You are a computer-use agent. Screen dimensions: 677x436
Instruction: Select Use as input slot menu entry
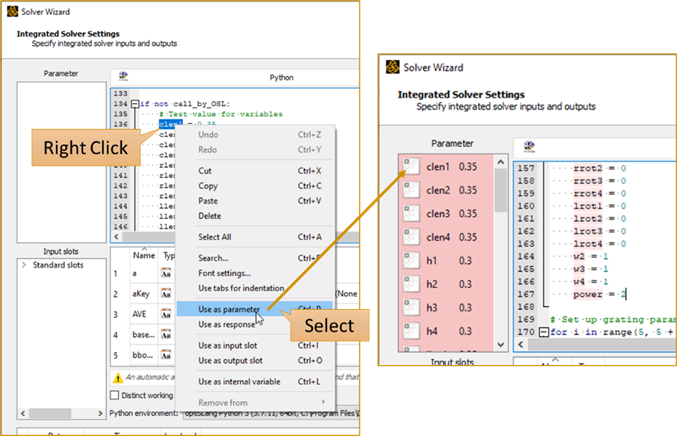coord(256,345)
